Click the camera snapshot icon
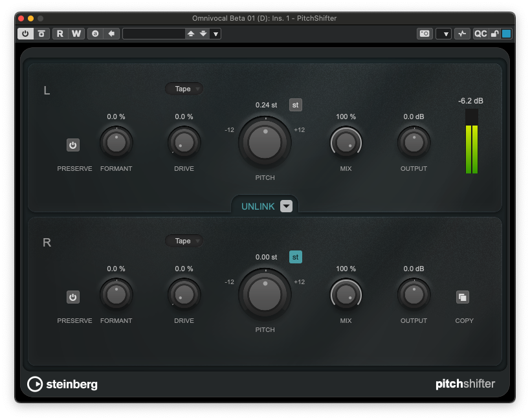The height and width of the screenshot is (420, 530). coord(425,34)
